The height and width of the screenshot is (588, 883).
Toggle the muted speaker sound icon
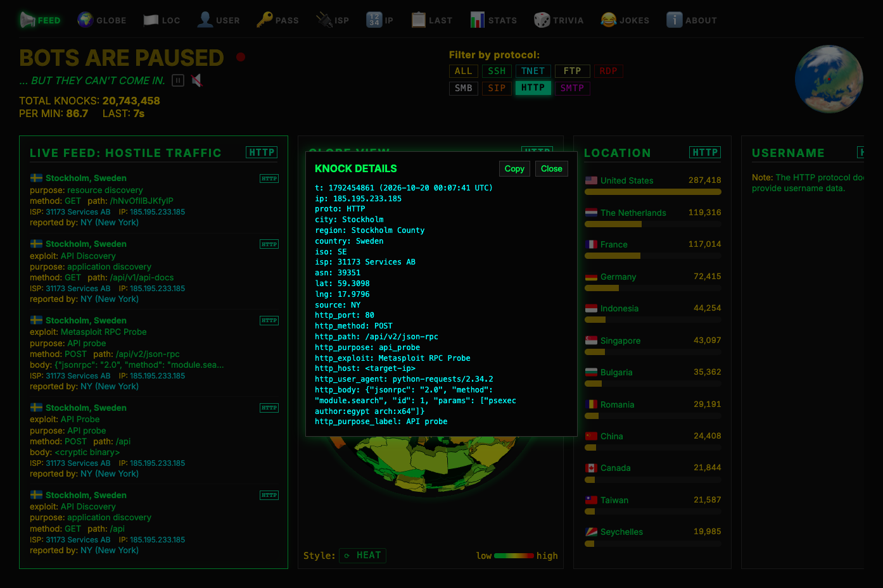coord(197,80)
